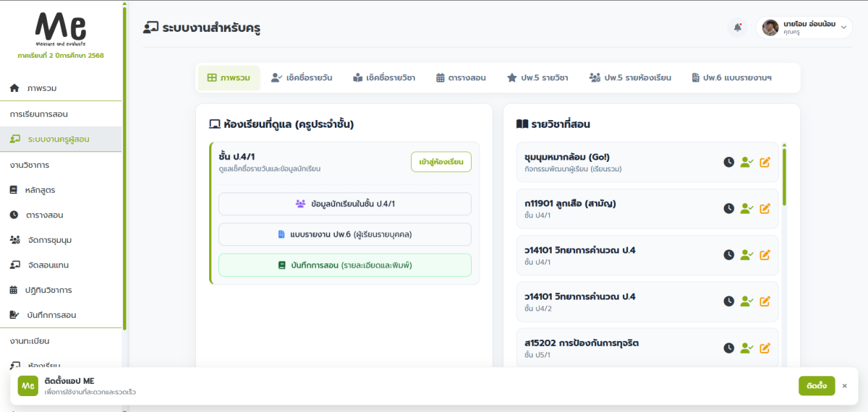Image resolution: width=868 pixels, height=412 pixels.
Task: Dismiss the ติดตั้งแอป ME banner
Action: 844,386
